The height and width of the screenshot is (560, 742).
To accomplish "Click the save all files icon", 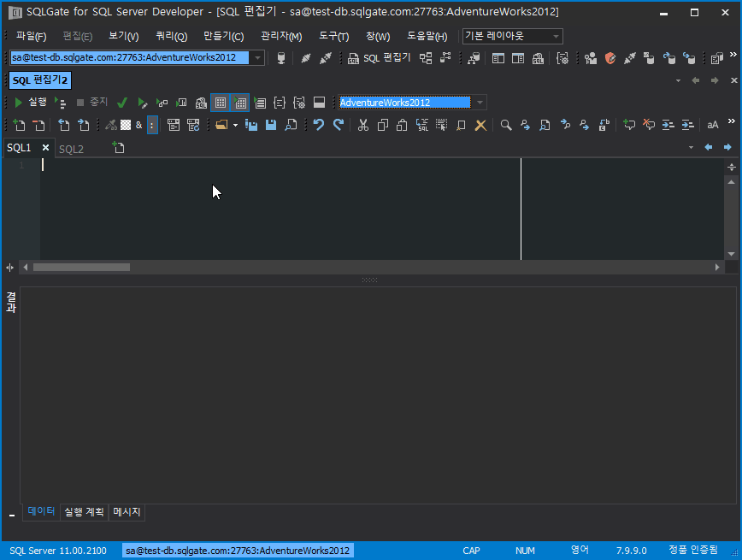I will click(250, 125).
